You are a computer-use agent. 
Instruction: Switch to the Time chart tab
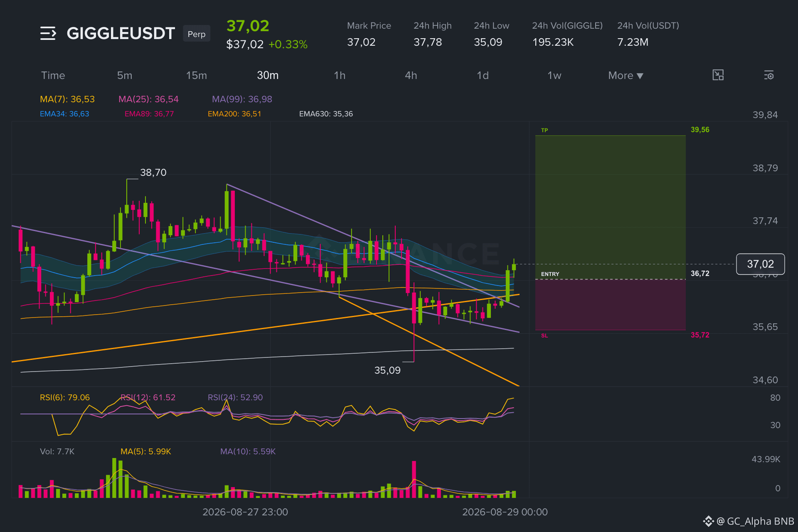tap(53, 76)
